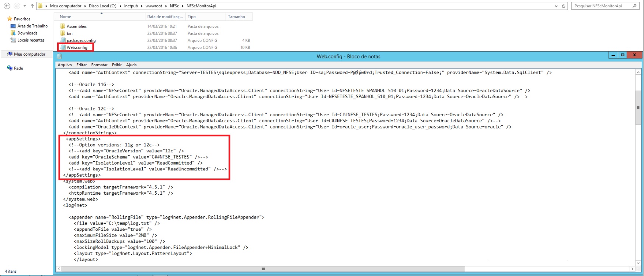Select the 'bin' folder name

point(70,33)
